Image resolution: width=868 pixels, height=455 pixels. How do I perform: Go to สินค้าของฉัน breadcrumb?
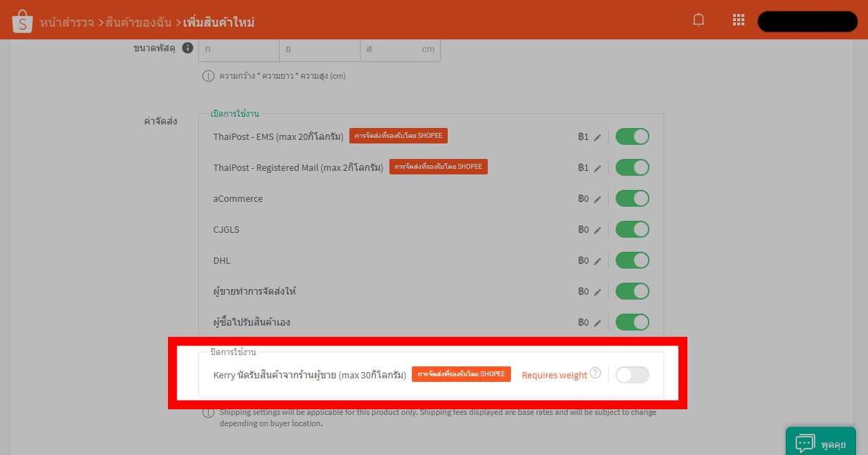(139, 23)
